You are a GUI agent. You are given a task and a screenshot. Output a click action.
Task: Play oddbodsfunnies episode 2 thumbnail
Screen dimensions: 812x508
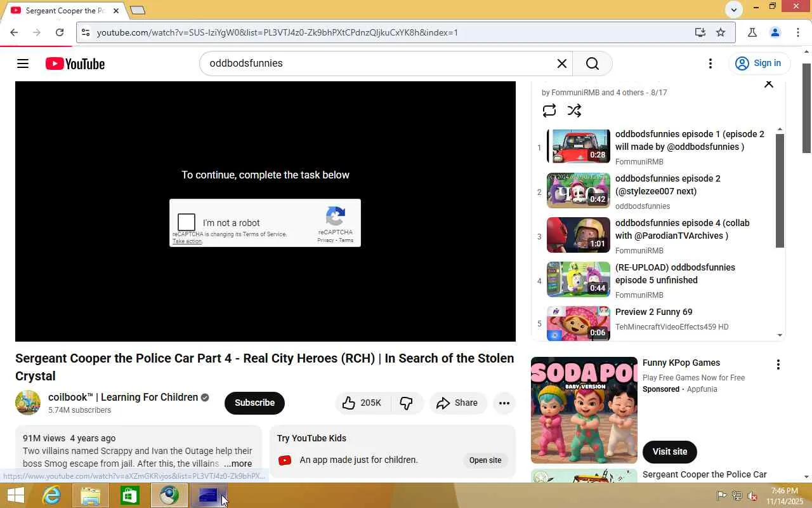[x=578, y=190]
